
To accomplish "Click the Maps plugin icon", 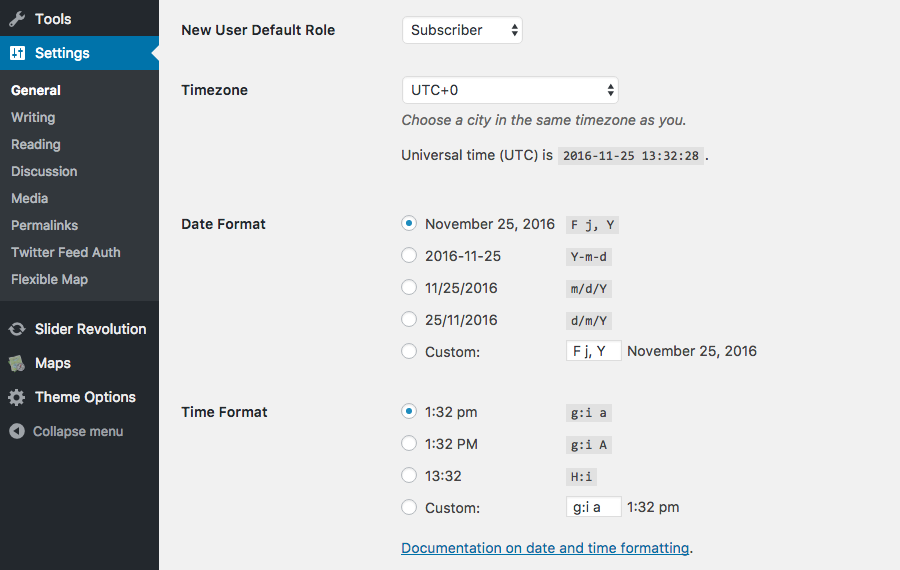I will (x=17, y=363).
